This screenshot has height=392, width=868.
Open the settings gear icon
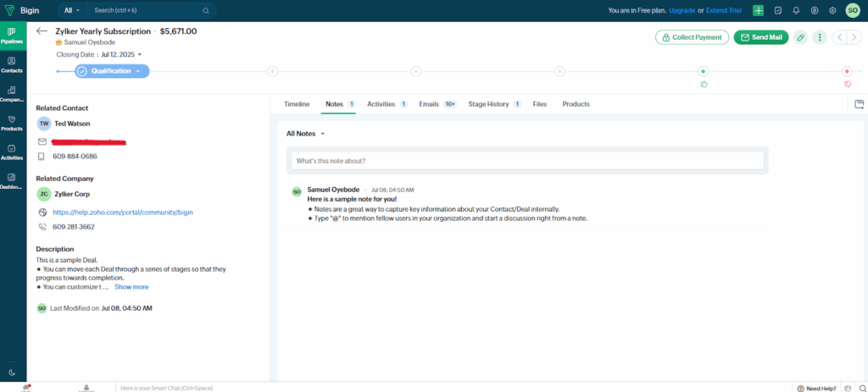pyautogui.click(x=833, y=11)
